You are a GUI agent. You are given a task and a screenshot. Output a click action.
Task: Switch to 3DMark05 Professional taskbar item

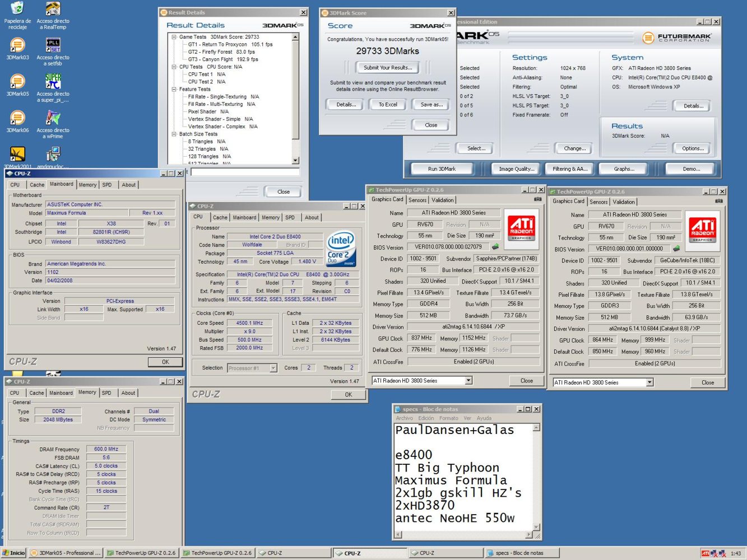click(66, 553)
